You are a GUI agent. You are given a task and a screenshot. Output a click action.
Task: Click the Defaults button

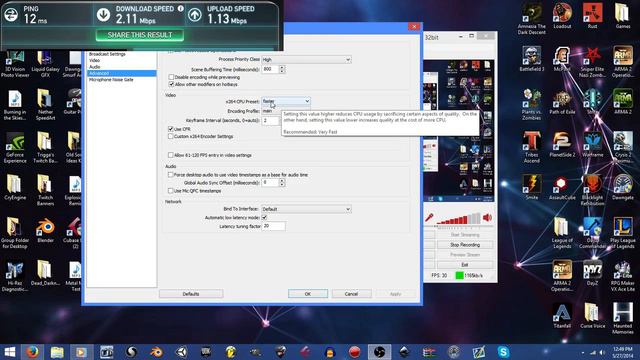tap(191, 294)
